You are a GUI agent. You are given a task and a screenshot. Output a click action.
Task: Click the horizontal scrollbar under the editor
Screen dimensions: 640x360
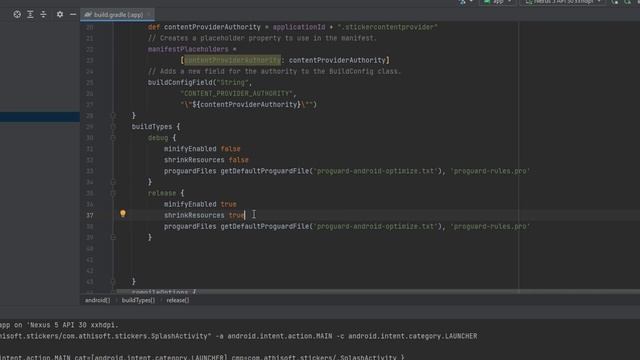[x=378, y=292]
